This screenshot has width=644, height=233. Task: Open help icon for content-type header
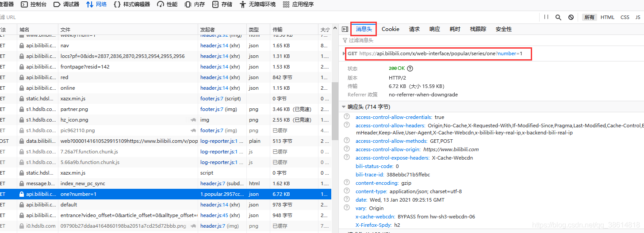347,191
